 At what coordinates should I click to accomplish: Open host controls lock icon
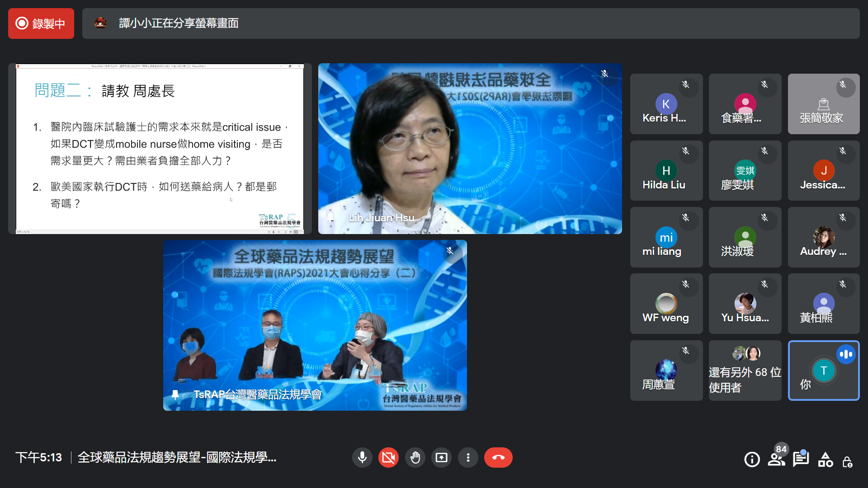pyautogui.click(x=848, y=461)
